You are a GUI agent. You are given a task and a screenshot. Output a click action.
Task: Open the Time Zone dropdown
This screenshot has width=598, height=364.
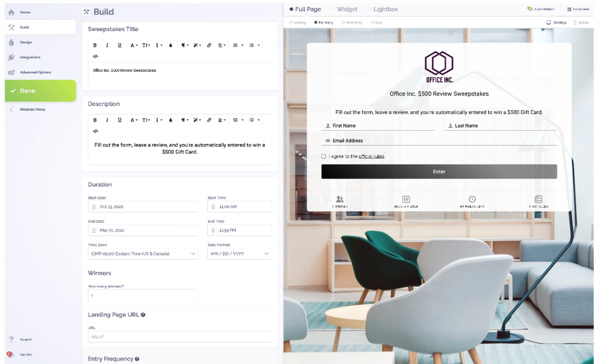(143, 254)
